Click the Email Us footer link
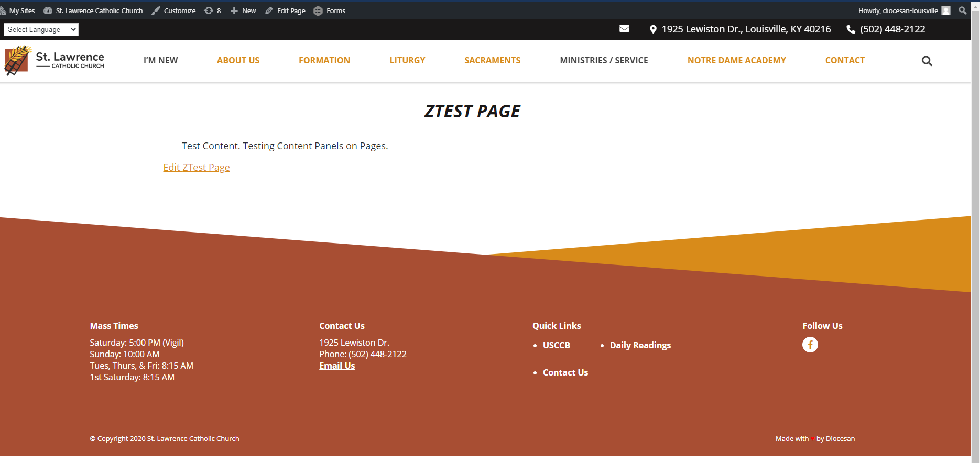Viewport: 980px width, 463px height. coord(337,366)
